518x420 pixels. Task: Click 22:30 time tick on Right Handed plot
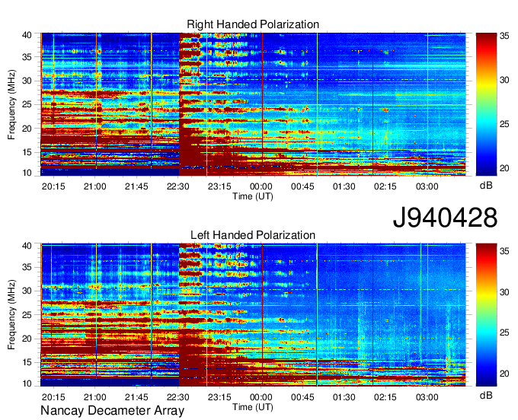178,186
